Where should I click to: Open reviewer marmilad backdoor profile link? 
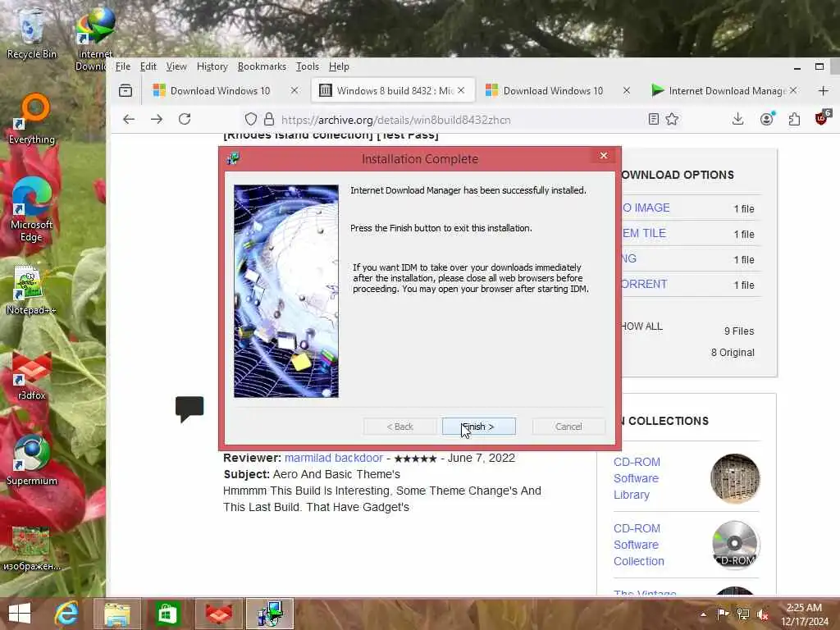[334, 458]
